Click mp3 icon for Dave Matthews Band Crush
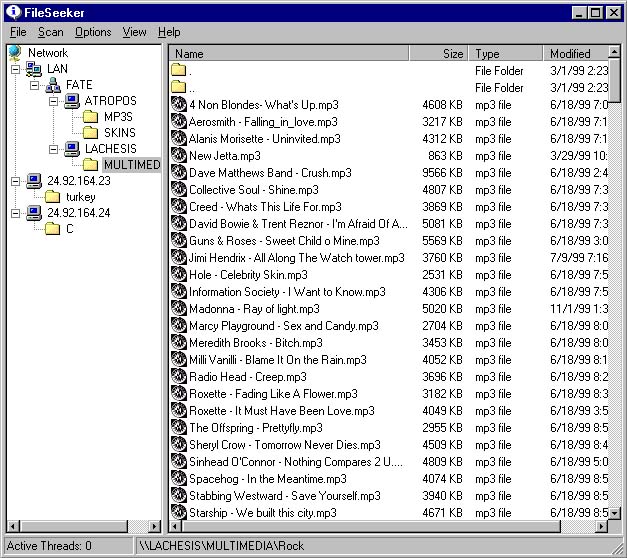Image resolution: width=627 pixels, height=558 pixels. 179,172
